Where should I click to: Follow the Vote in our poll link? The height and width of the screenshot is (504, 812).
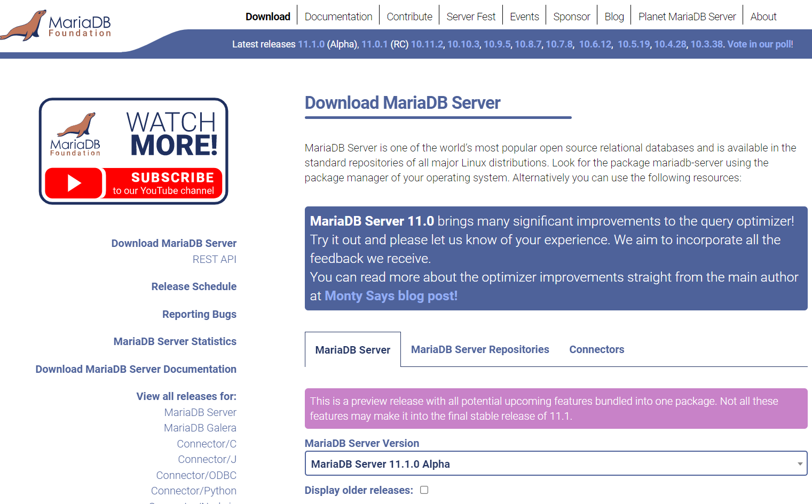[760, 44]
